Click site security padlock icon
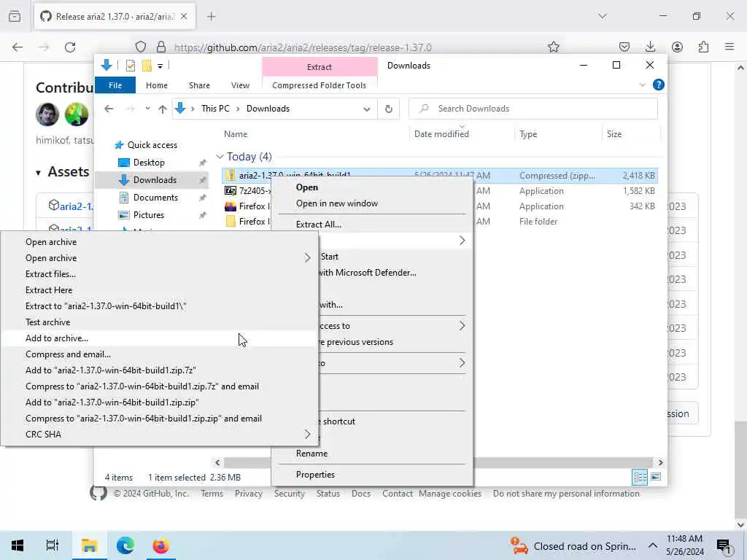747x560 pixels. click(161, 47)
